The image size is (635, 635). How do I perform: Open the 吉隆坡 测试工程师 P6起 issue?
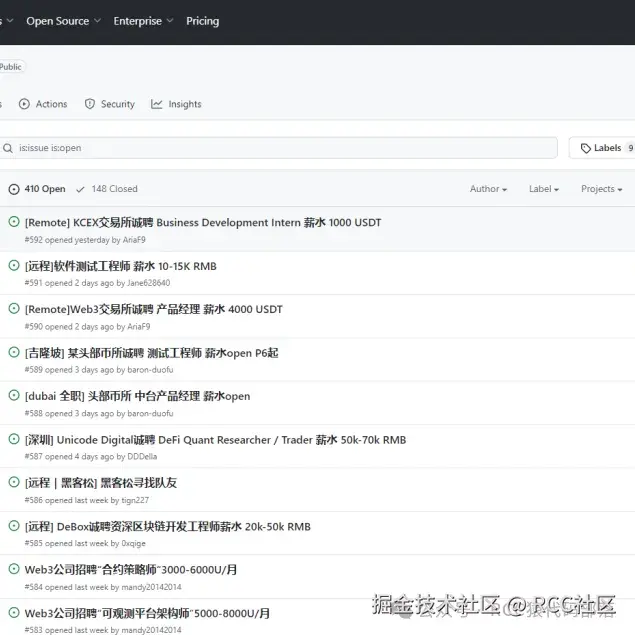[x=151, y=353]
